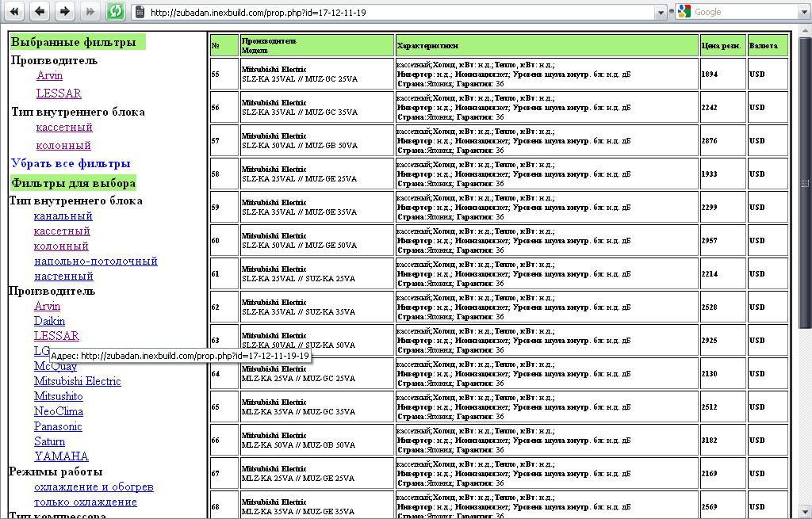Screen dimensions: 812x519
Task: Select LG manufacturer filter
Action: pos(42,351)
